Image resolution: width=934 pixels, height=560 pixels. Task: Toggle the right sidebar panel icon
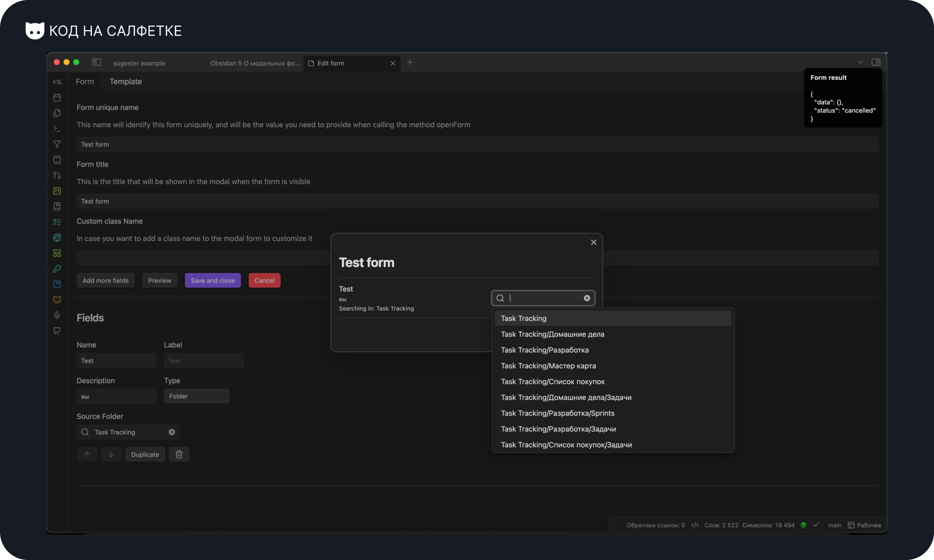pos(876,62)
